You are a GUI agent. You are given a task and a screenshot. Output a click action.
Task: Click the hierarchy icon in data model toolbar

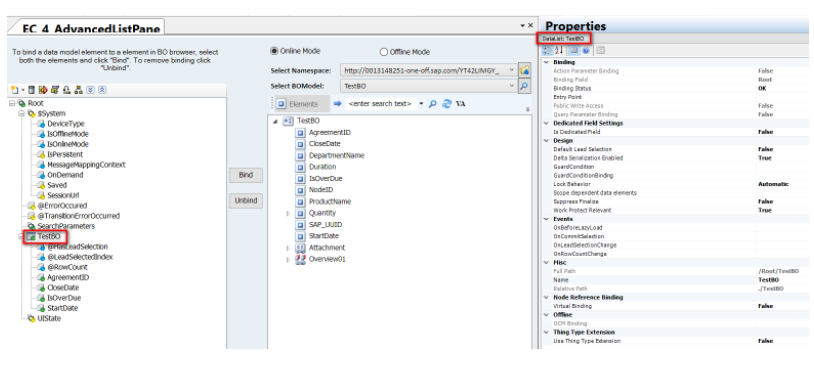point(78,90)
